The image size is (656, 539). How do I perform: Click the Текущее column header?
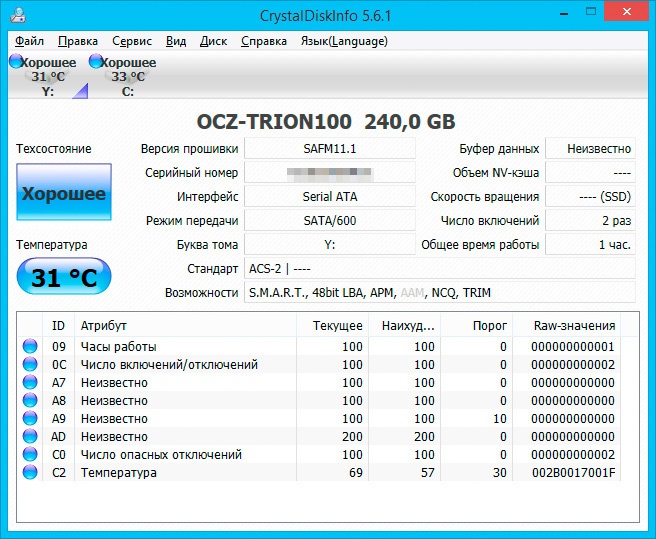pyautogui.click(x=333, y=325)
